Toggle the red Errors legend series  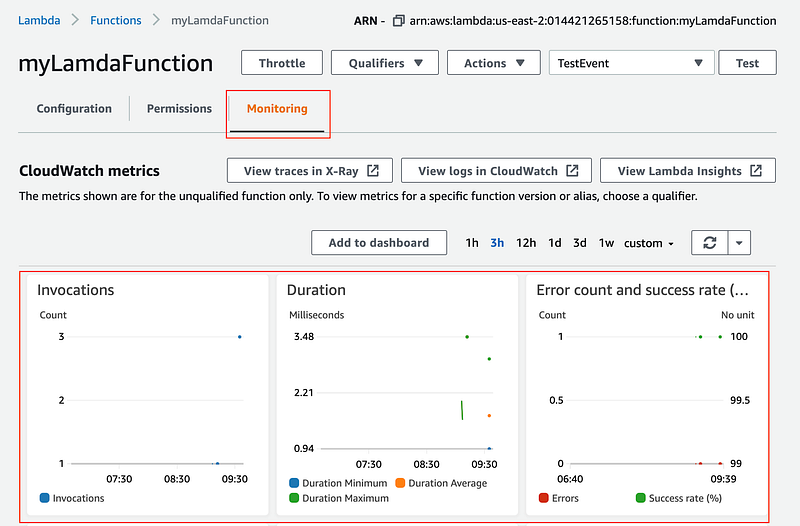coord(559,498)
